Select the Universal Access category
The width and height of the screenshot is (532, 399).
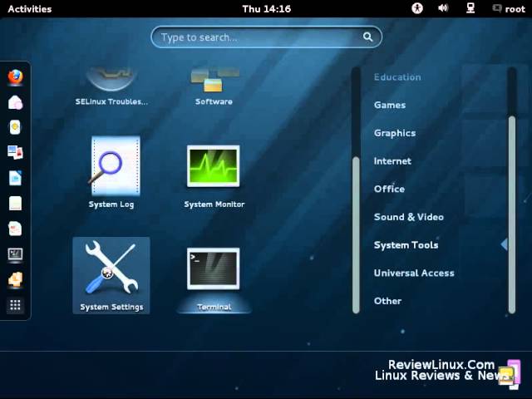414,273
